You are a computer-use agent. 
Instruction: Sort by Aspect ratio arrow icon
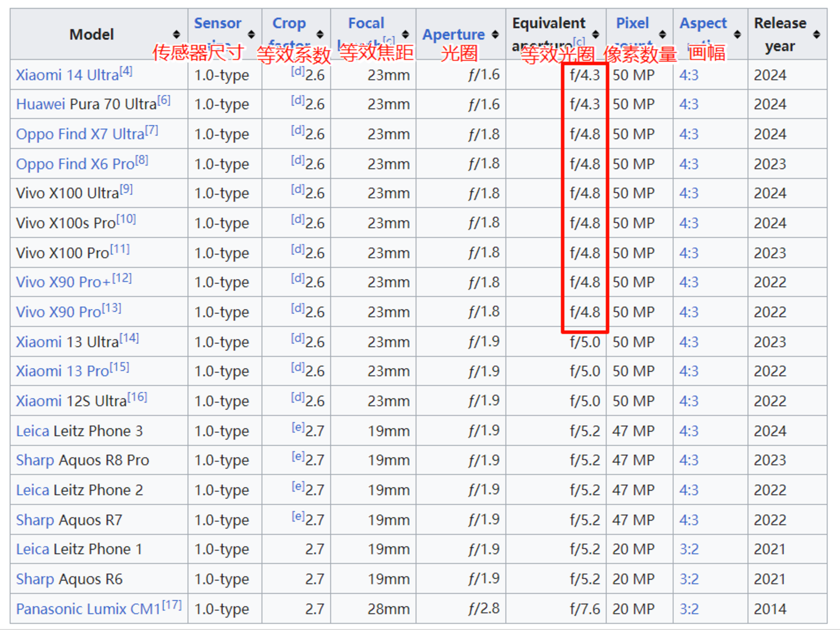[737, 34]
